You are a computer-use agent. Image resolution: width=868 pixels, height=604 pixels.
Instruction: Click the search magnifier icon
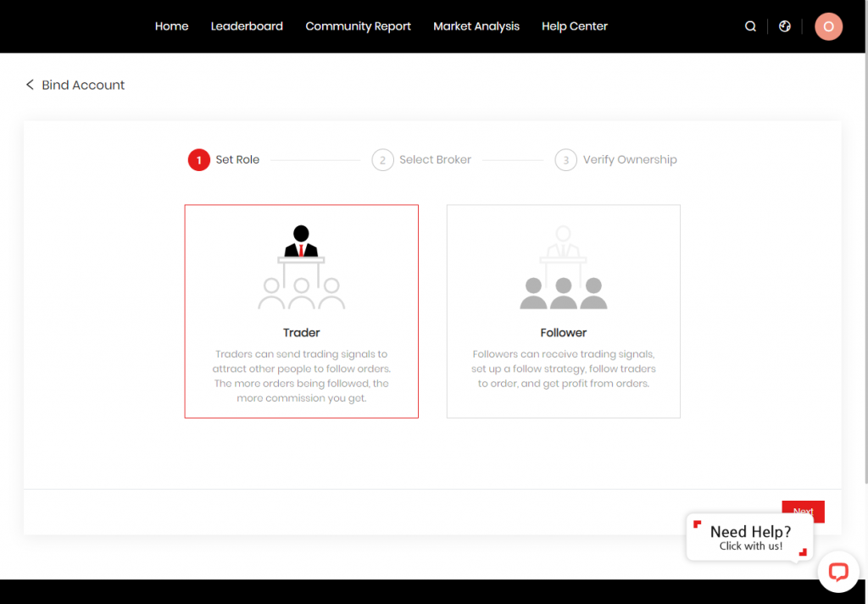click(750, 26)
